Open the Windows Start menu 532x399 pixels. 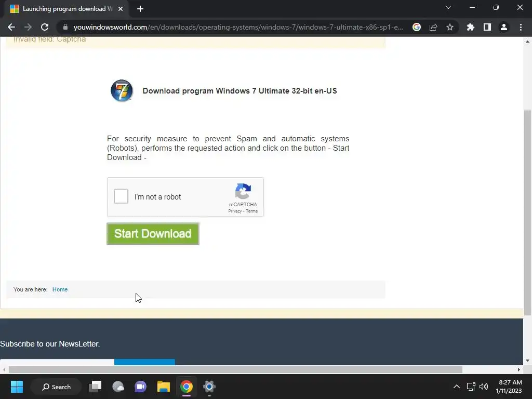point(17,387)
